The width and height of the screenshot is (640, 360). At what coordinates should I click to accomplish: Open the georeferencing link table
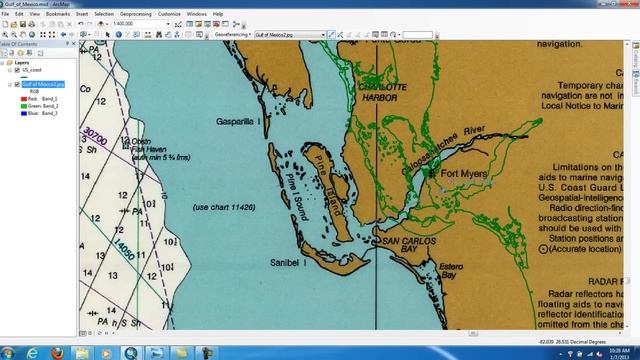384,35
